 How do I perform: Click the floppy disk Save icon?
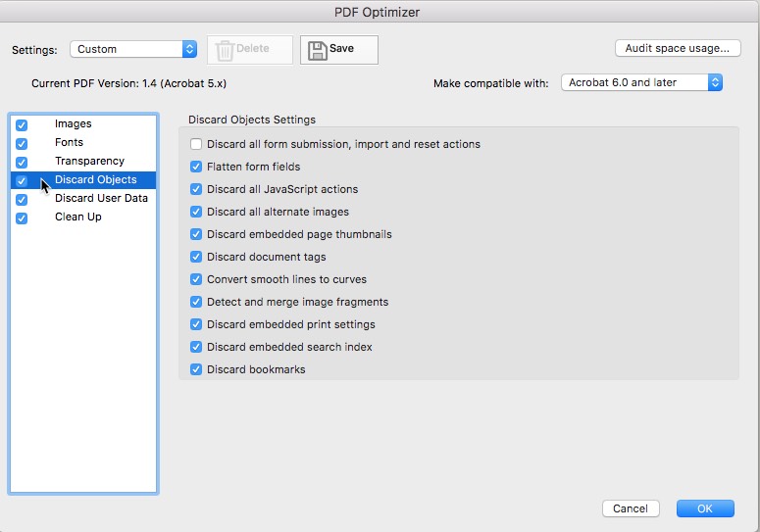pos(318,50)
